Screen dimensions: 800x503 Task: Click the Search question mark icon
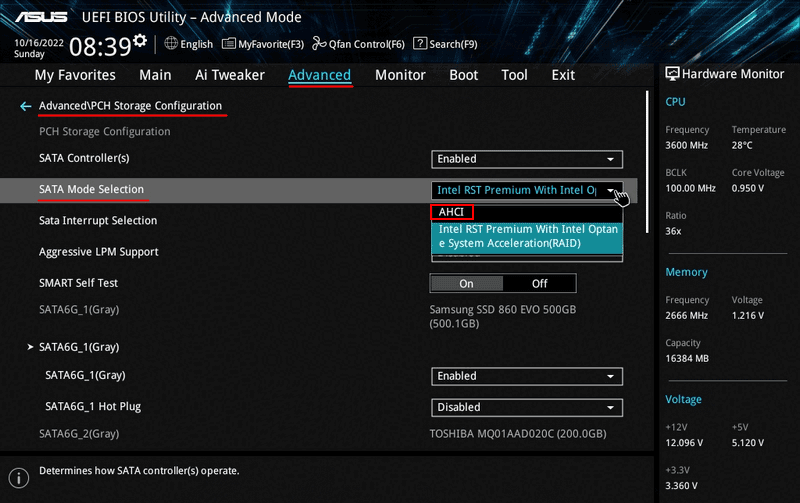pyautogui.click(x=419, y=43)
